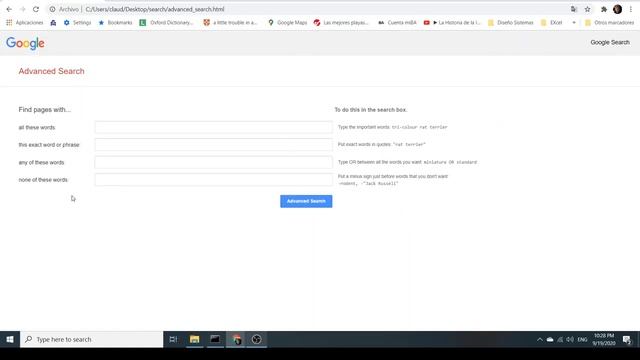Bookmark this page with the star icon
Screen dimensions: 640x360
pos(587,9)
